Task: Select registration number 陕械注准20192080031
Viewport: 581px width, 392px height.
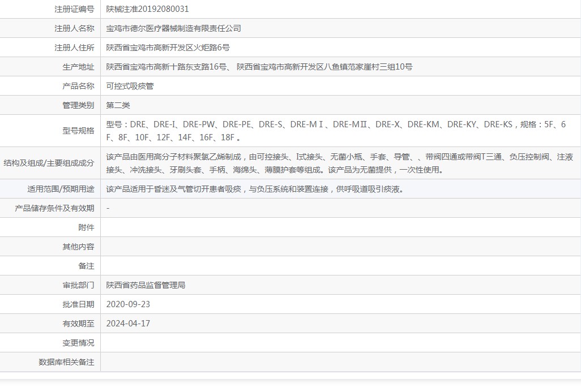Action: click(147, 9)
